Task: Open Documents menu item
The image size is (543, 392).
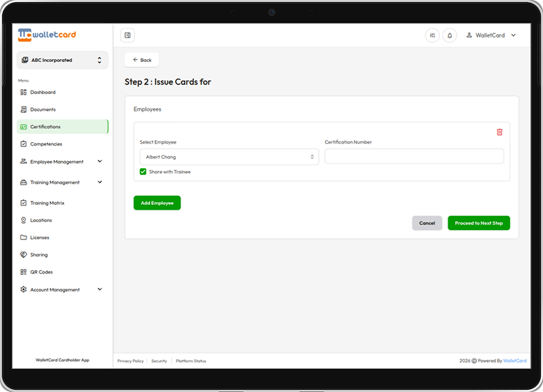Action: tap(62, 110)
